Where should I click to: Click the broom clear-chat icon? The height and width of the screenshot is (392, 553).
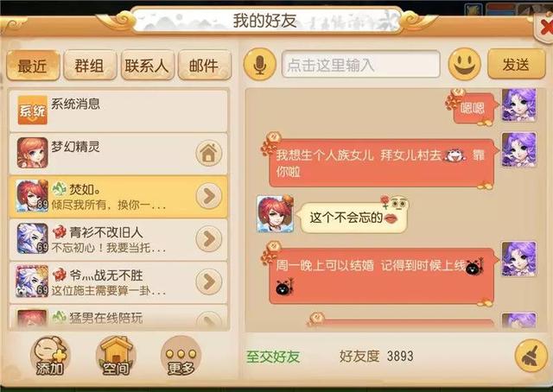531,356
